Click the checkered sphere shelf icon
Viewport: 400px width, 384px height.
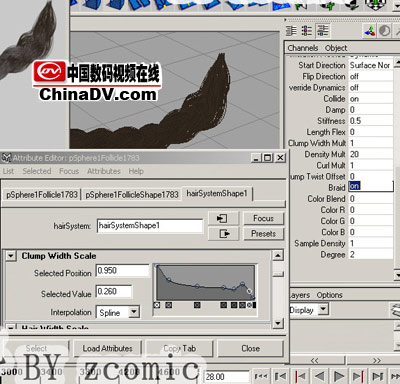[376, 6]
